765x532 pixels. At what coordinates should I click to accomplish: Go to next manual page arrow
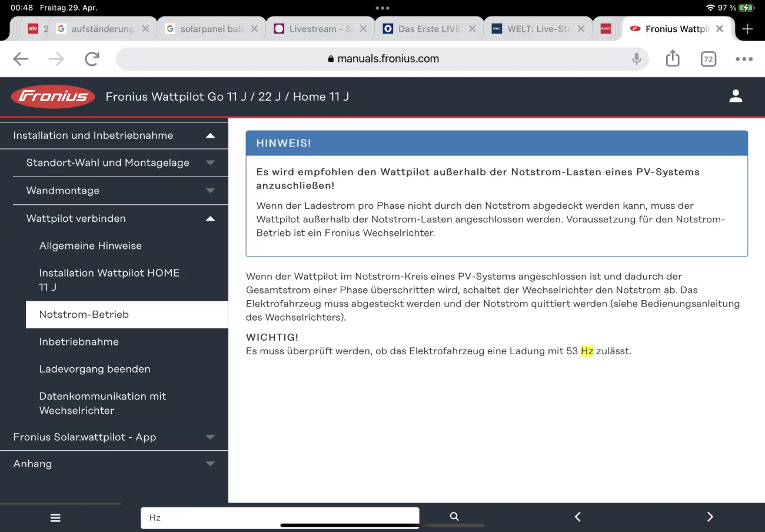click(x=710, y=517)
